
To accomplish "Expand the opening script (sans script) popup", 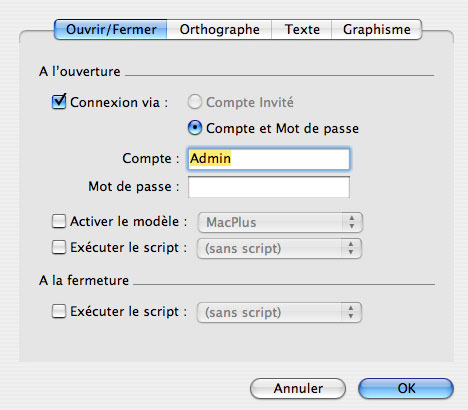I will [x=279, y=248].
